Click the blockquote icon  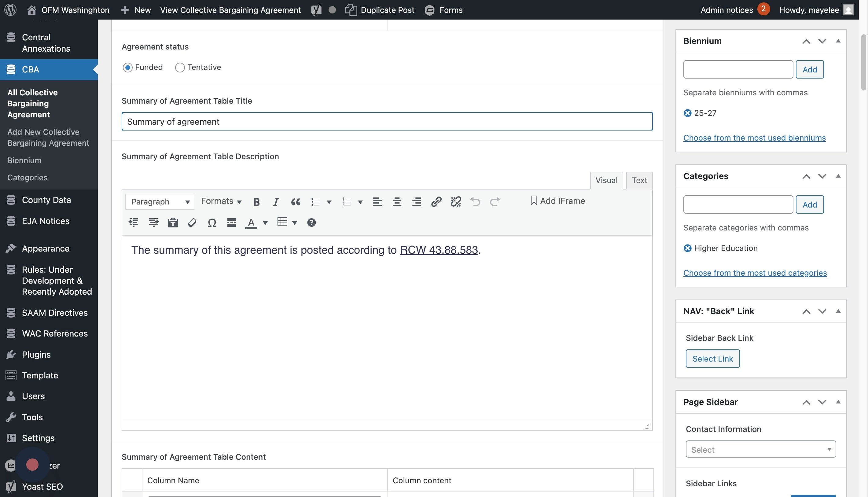point(296,202)
